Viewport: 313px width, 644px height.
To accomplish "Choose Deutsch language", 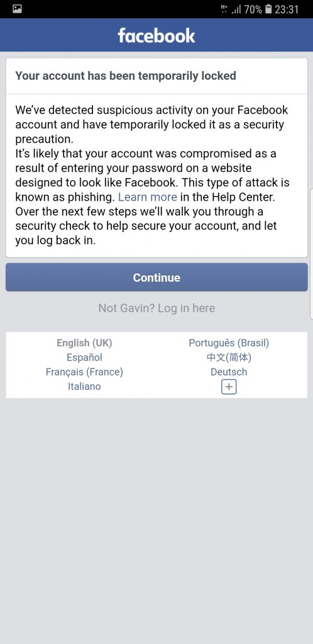I will 229,372.
